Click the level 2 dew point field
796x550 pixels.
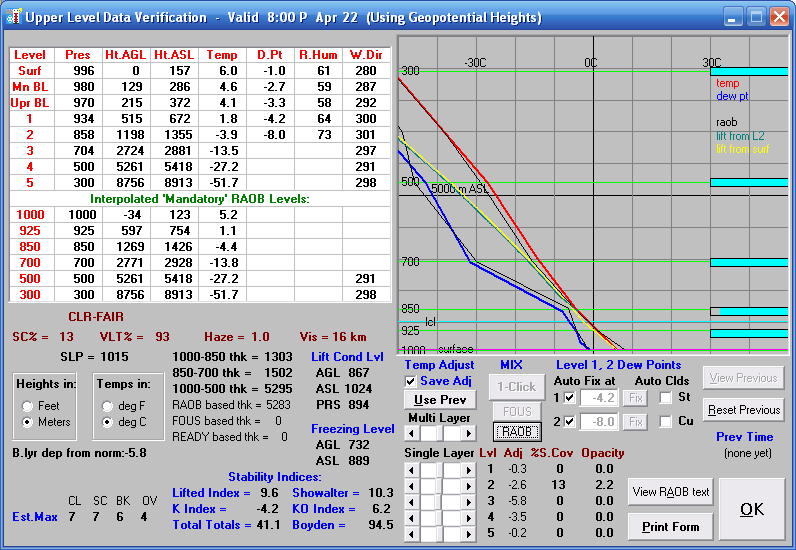coord(600,422)
